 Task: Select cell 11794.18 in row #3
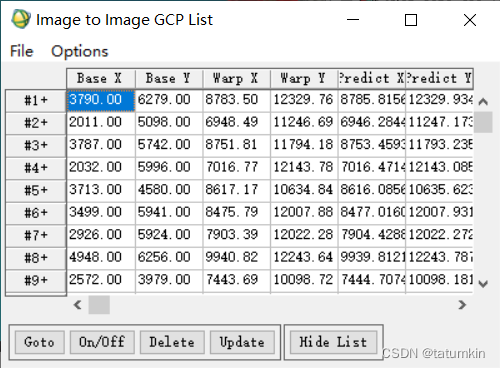(304, 145)
